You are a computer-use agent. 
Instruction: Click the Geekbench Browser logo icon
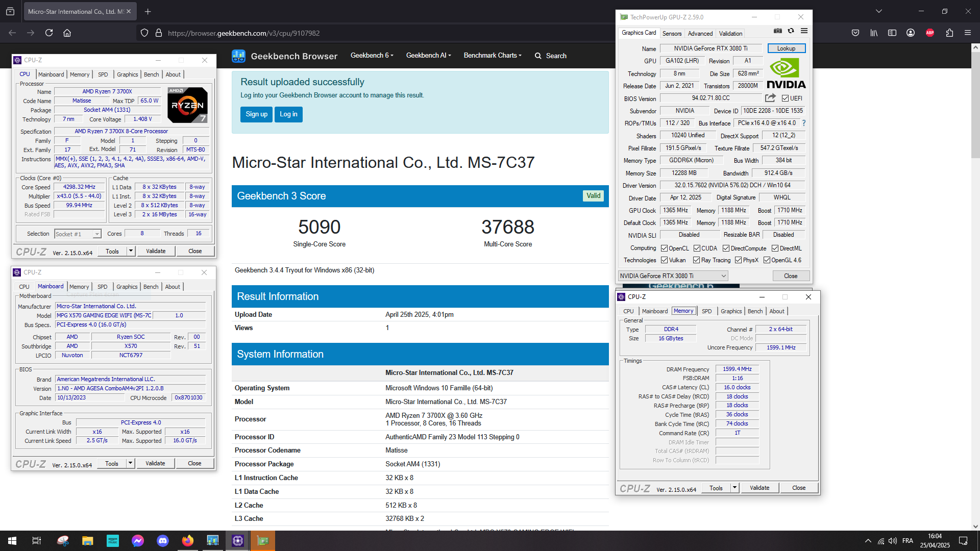(x=238, y=56)
